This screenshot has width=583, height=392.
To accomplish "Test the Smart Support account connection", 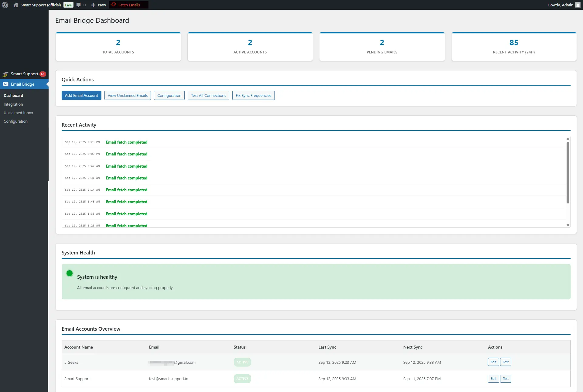I will pos(506,379).
